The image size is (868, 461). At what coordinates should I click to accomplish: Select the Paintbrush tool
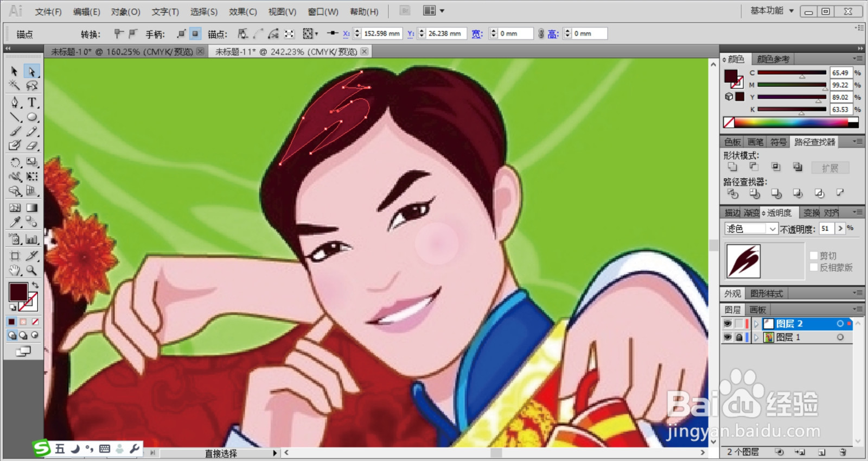(x=15, y=131)
